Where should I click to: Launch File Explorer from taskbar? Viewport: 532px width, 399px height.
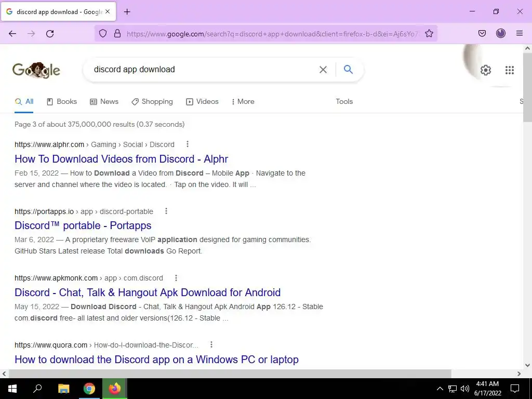click(x=63, y=389)
